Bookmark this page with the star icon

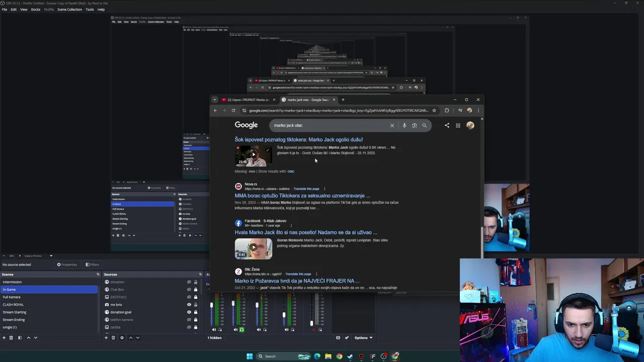point(434,111)
